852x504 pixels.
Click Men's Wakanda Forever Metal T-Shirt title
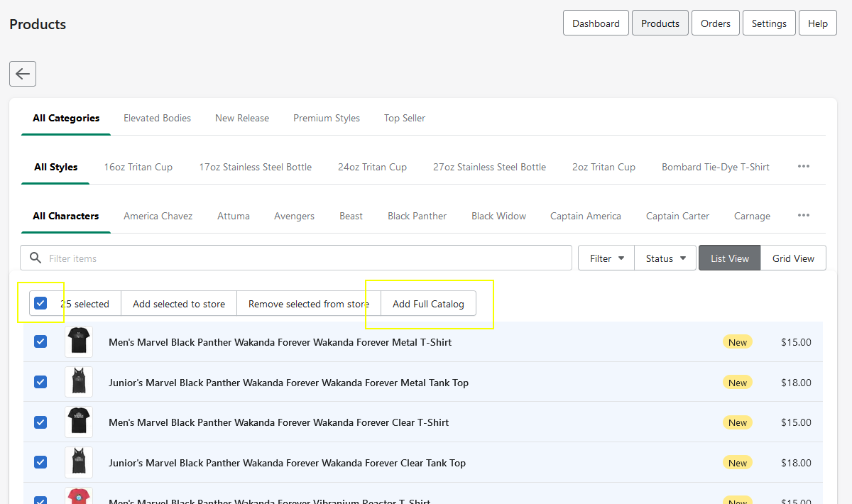280,342
